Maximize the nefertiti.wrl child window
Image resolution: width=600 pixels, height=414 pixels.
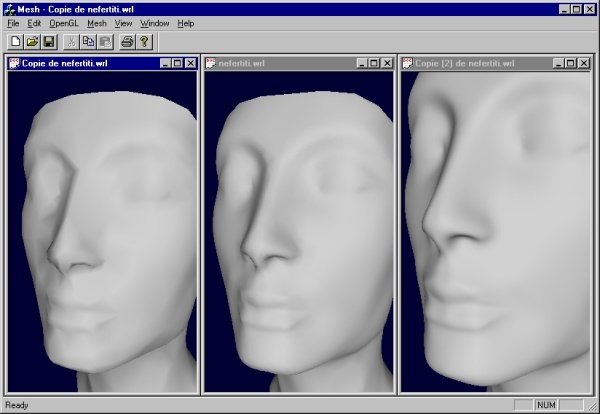(374, 63)
